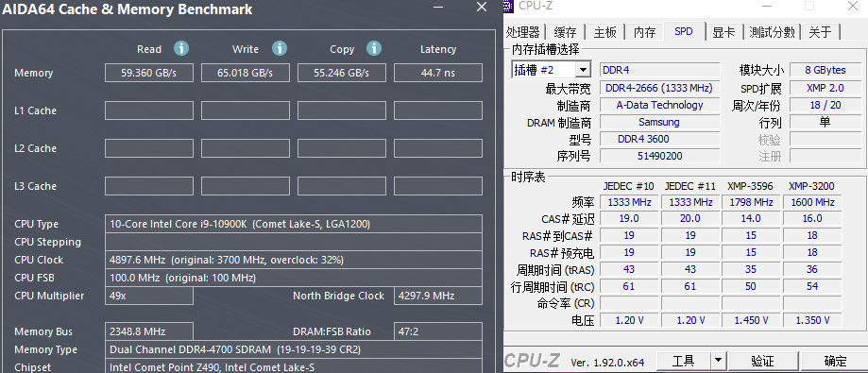868x373 pixels.
Task: Click the XMP-3596 CAS latency 14.0 cell
Action: click(x=751, y=218)
